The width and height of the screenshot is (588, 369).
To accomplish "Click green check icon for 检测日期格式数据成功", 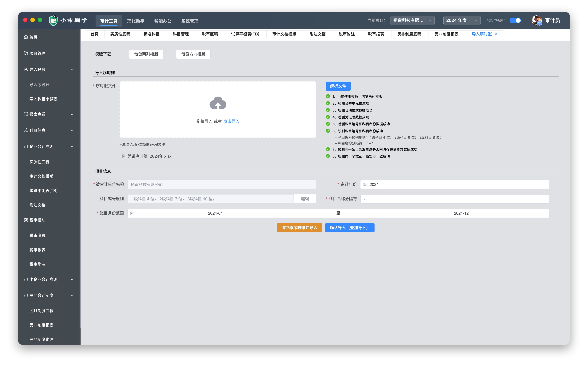I will click(328, 110).
